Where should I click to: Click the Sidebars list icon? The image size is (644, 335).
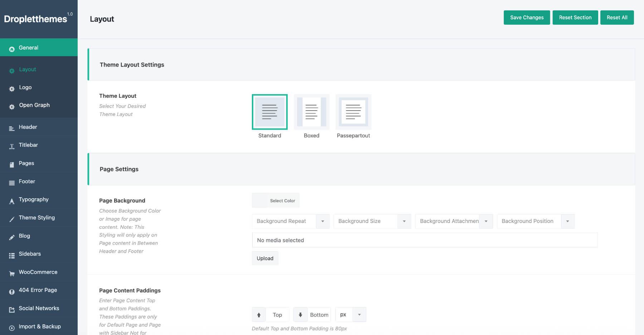(12, 255)
